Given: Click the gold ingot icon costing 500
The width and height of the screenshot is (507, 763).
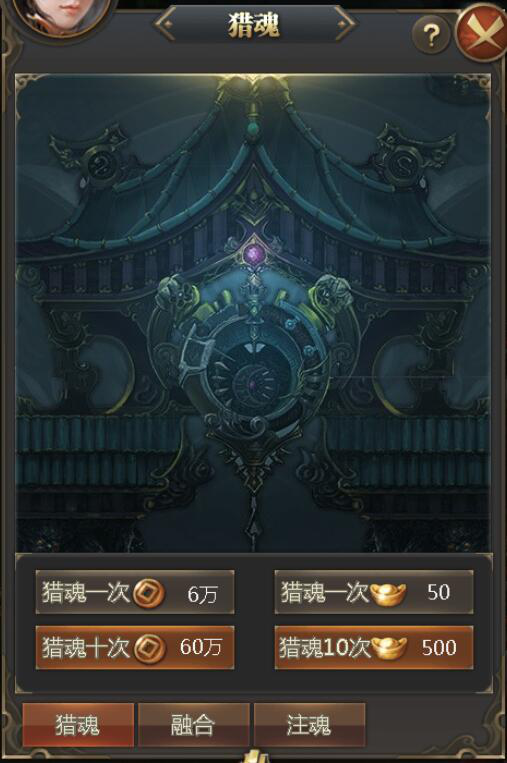Looking at the screenshot, I should click(389, 648).
